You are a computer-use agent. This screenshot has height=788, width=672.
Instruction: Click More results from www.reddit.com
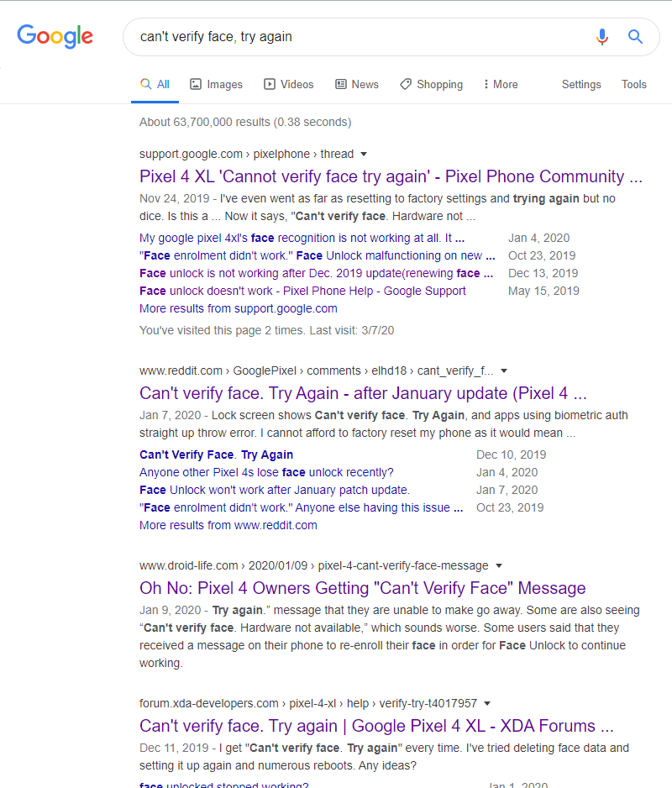click(x=228, y=525)
